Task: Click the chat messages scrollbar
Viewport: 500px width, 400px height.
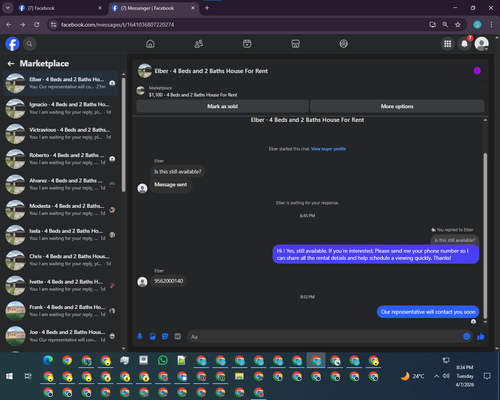Action: [x=485, y=235]
